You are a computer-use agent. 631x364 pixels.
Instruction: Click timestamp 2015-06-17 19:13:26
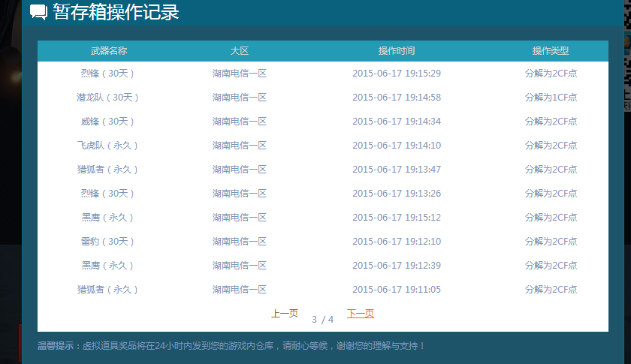pos(397,194)
